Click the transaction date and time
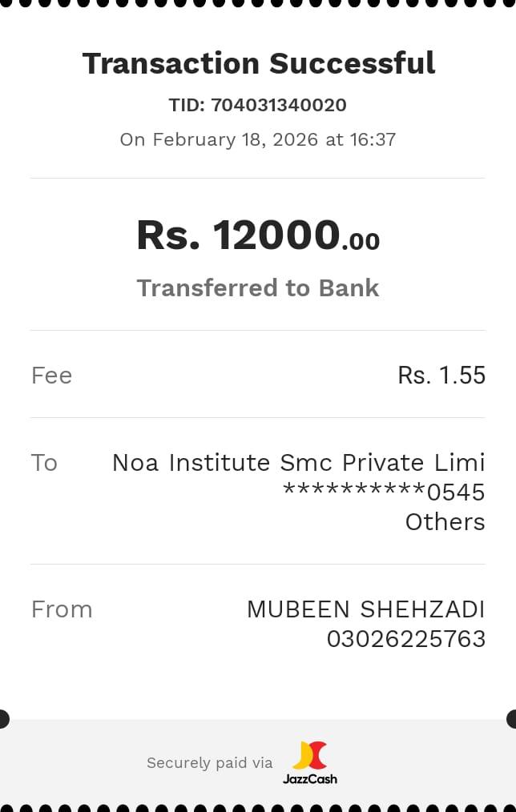This screenshot has height=812, width=516. click(258, 139)
